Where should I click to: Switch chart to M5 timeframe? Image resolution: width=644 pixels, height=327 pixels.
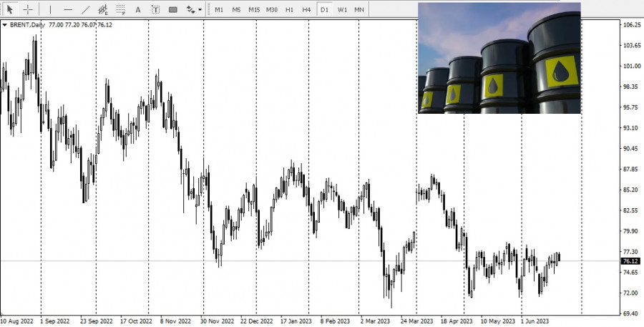point(236,9)
